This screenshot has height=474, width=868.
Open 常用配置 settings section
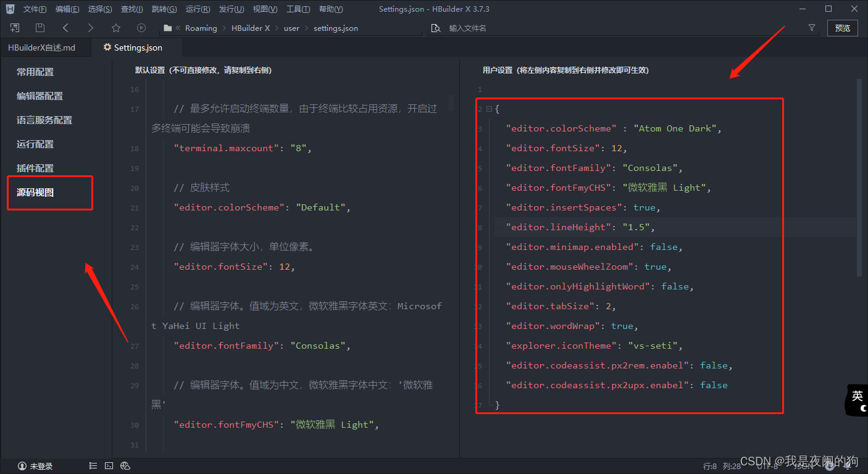(35, 72)
